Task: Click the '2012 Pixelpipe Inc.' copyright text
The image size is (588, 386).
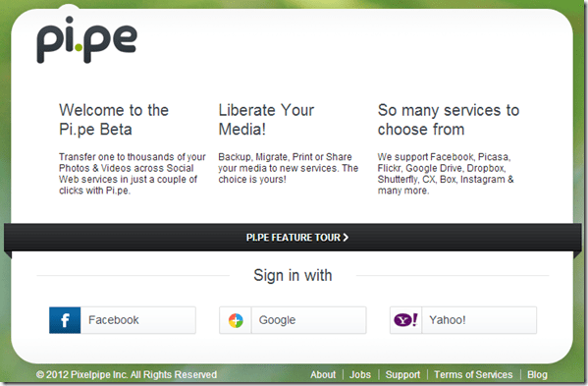Action: pos(127,375)
